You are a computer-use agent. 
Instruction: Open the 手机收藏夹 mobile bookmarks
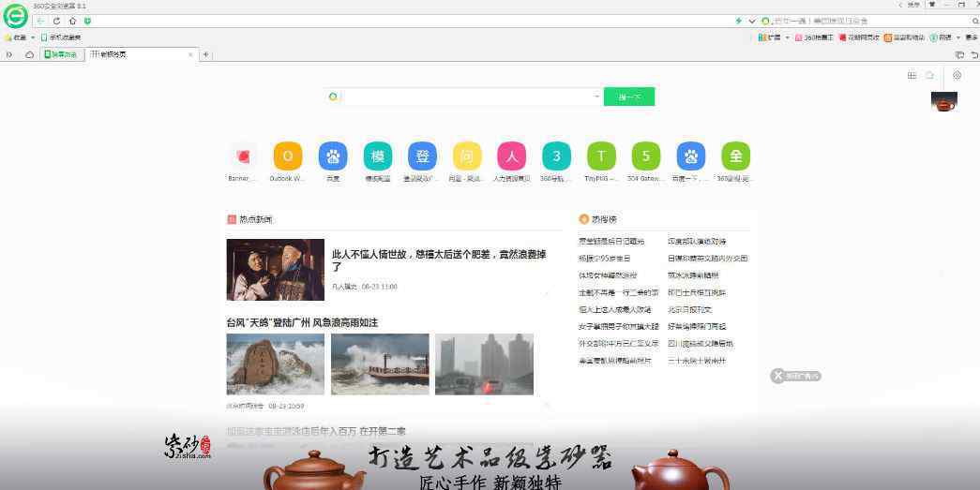click(61, 37)
